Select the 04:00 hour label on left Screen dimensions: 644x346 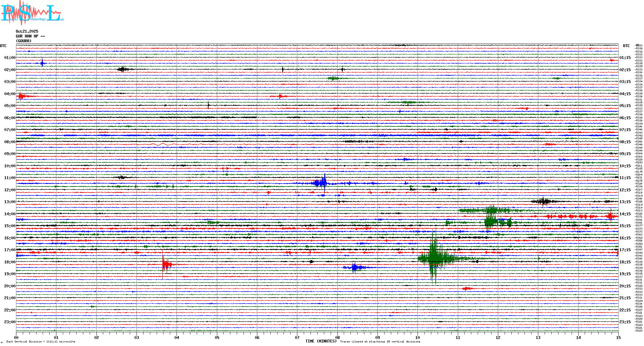(10, 94)
